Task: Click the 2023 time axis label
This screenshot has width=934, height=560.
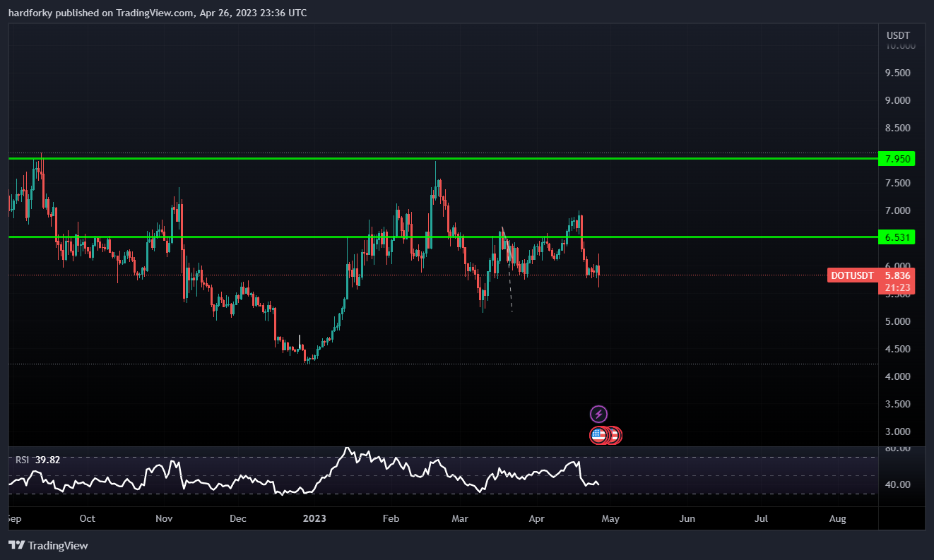Action: point(314,518)
